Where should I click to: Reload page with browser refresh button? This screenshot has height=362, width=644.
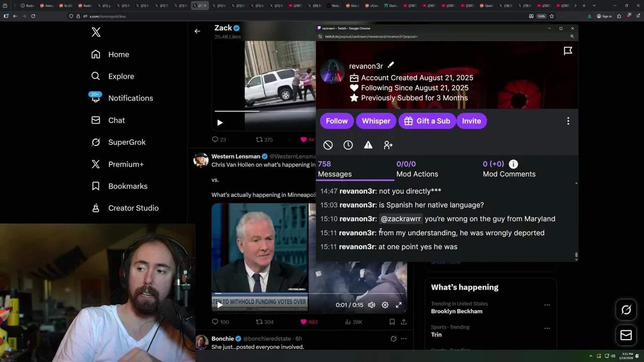click(x=33, y=16)
